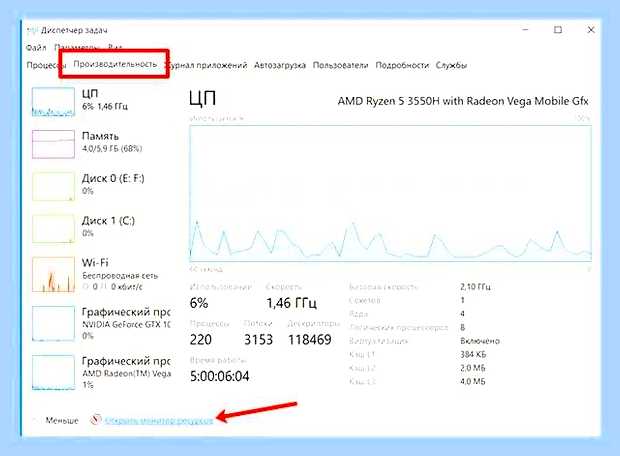This screenshot has width=620, height=456.
Task: Select the Диск 1 (C:) graph thumbnail
Action: [53, 229]
